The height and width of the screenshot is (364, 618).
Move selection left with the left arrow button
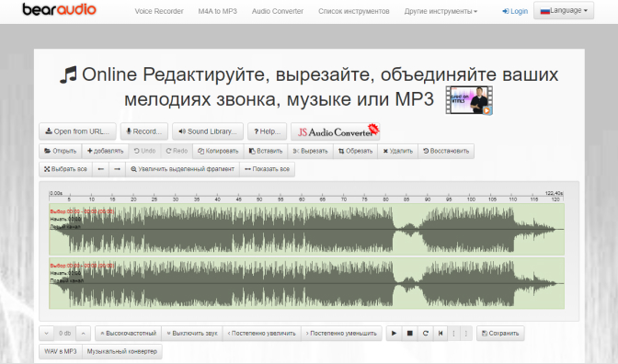pyautogui.click(x=101, y=169)
